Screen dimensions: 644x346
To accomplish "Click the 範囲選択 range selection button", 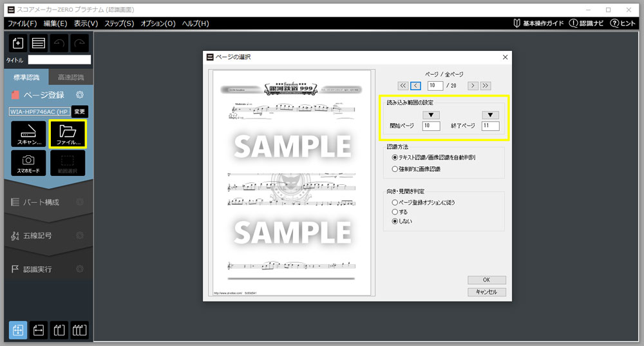I will click(x=68, y=163).
